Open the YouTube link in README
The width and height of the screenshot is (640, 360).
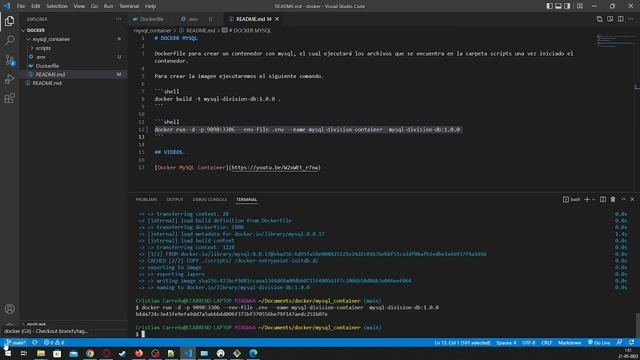click(x=275, y=168)
